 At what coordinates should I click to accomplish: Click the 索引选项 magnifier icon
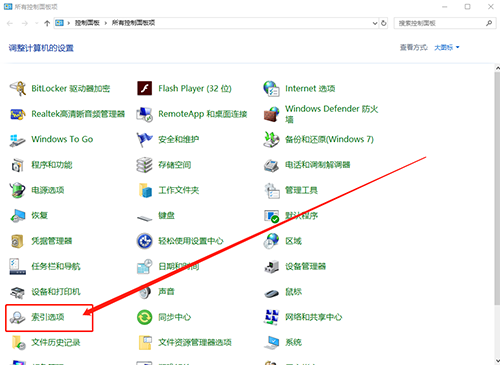point(17,317)
